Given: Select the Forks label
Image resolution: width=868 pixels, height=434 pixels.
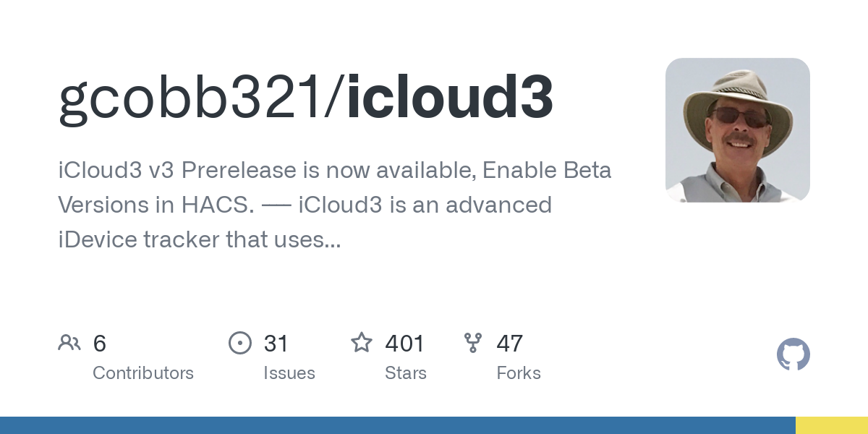Looking at the screenshot, I should point(519,373).
